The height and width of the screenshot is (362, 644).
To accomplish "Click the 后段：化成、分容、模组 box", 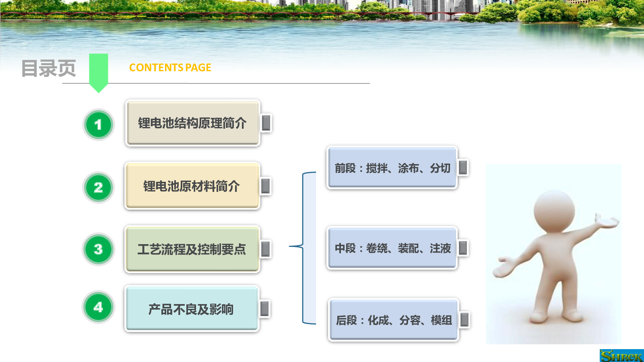I will (394, 320).
